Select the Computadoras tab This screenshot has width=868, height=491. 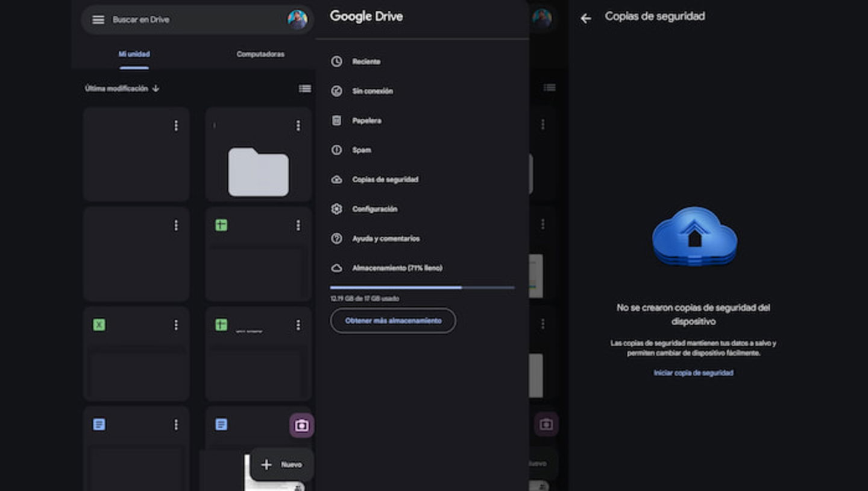[x=260, y=54]
